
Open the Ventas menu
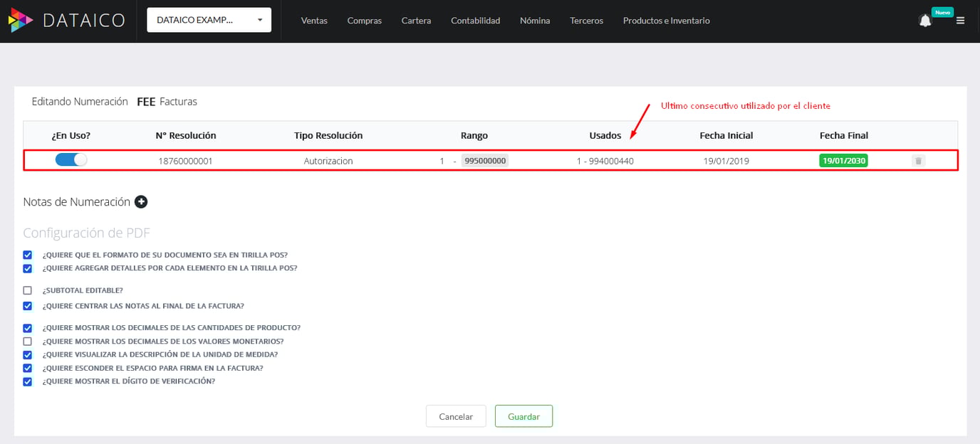pos(314,21)
